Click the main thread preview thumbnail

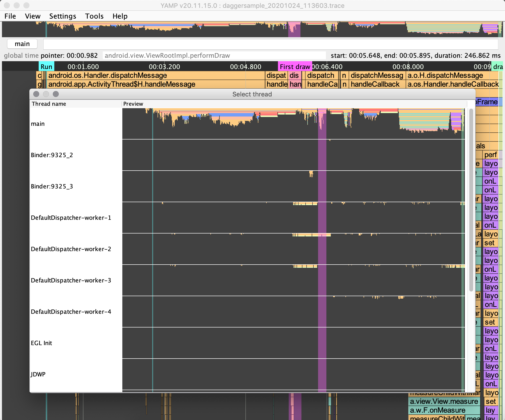(x=293, y=124)
